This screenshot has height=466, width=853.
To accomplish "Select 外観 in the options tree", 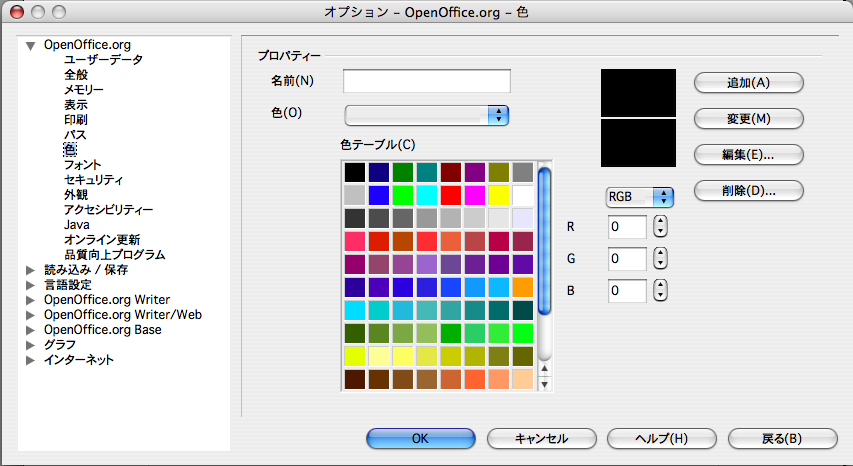I will (x=76, y=194).
